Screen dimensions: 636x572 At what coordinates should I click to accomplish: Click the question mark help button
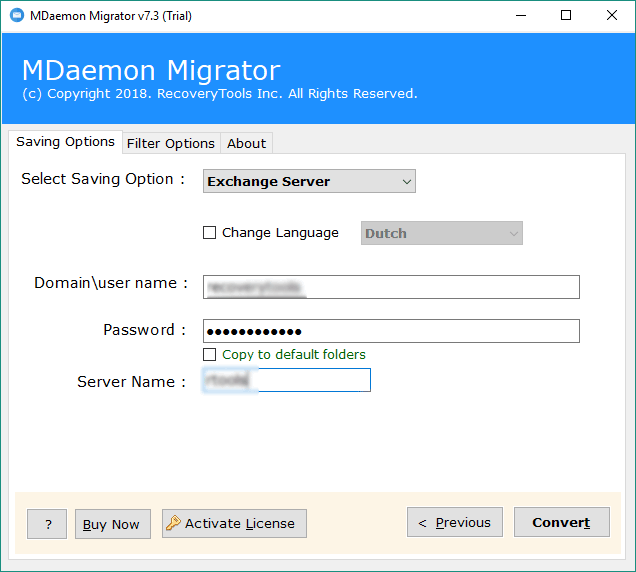tap(47, 524)
